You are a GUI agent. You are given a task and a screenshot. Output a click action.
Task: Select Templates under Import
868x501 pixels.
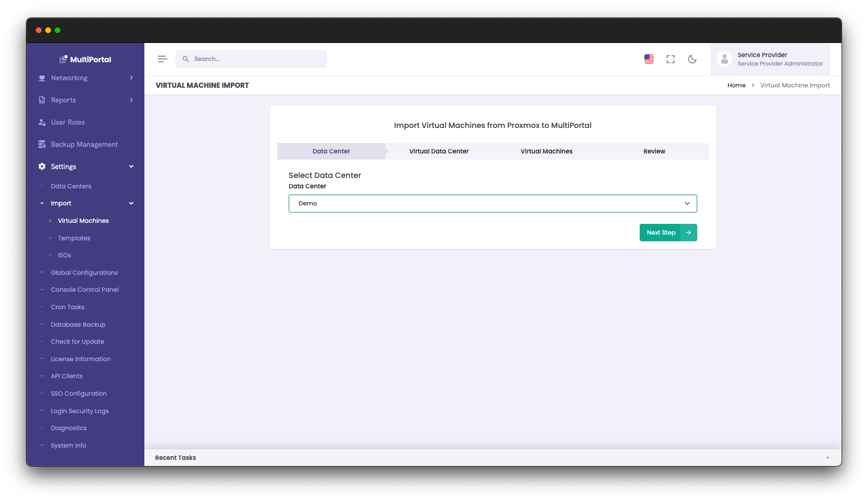pyautogui.click(x=74, y=238)
